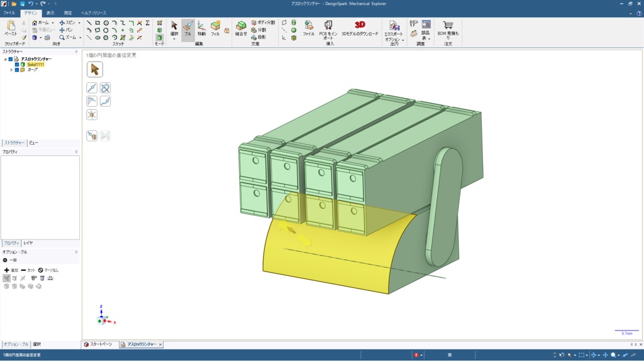Open the スタートページ document tab
Image resolution: width=644 pixels, height=362 pixels.
point(99,344)
